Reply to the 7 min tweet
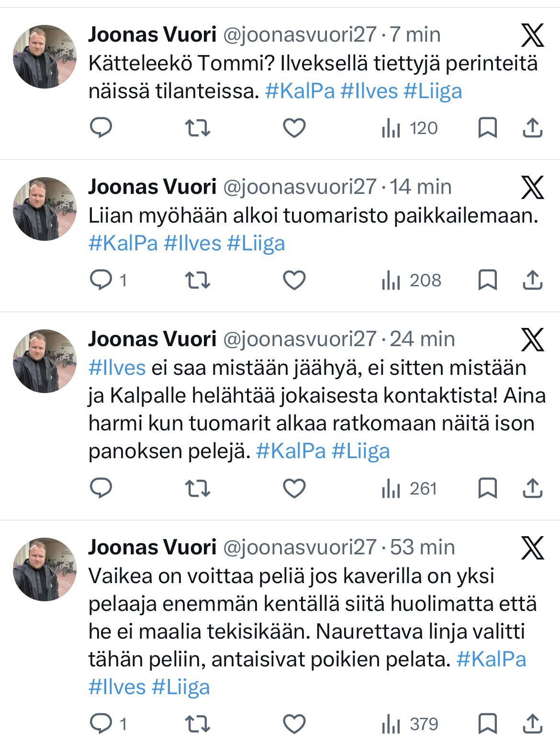Image resolution: width=560 pixels, height=743 pixels. tap(101, 128)
